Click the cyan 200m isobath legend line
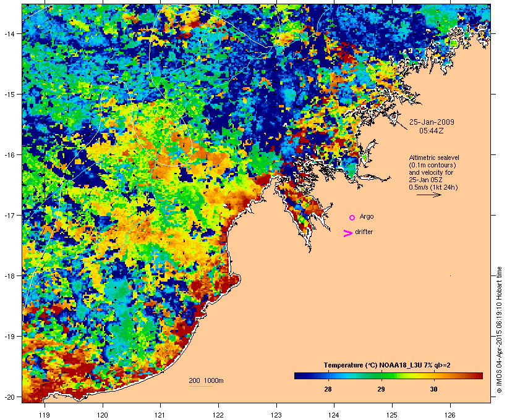507x420 pixels. [x=201, y=386]
